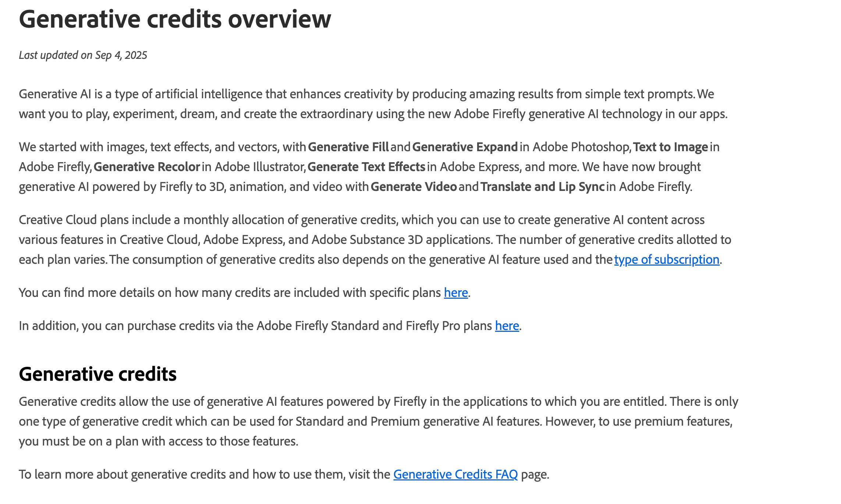Click the paragraph starting "Generative AI is a type"
This screenshot has height=504, width=841.
click(368, 104)
